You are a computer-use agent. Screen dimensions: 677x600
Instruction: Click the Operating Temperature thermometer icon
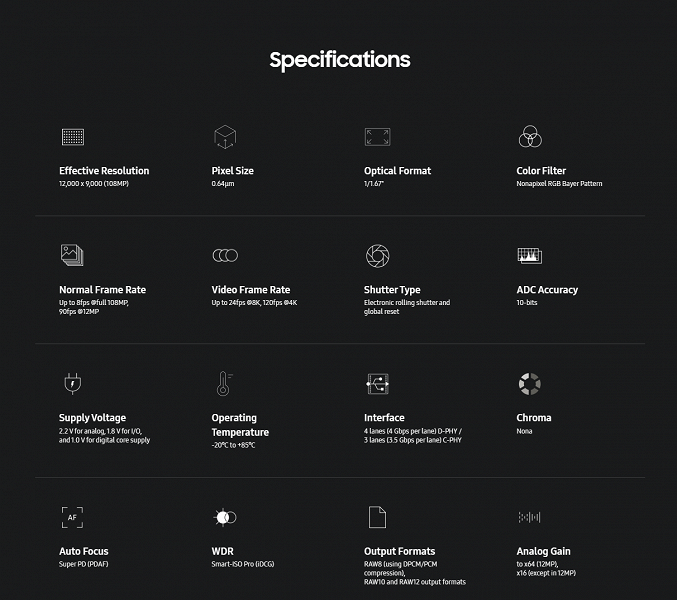tap(223, 383)
